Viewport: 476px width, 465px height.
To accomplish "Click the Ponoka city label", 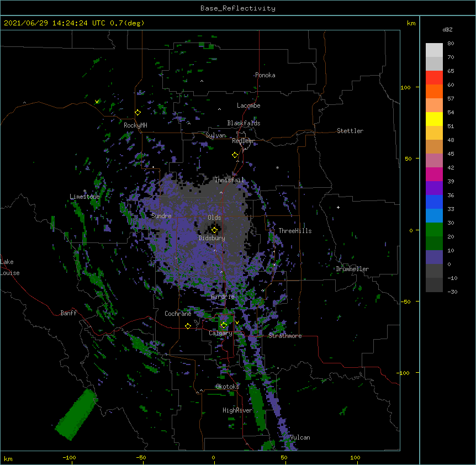I will 265,75.
